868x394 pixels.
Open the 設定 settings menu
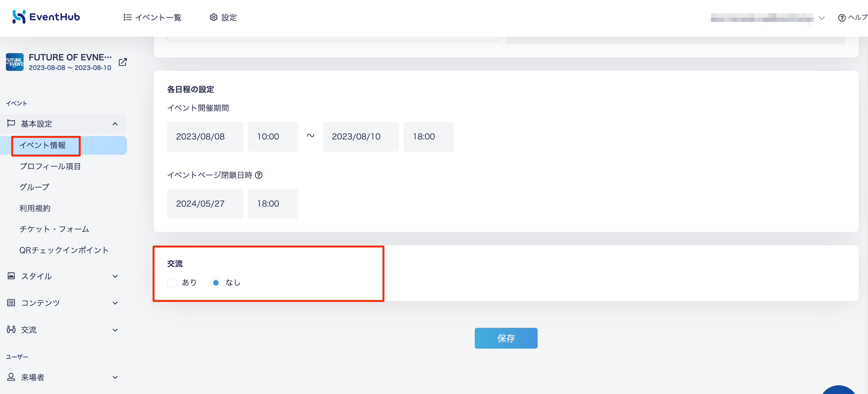tap(223, 17)
